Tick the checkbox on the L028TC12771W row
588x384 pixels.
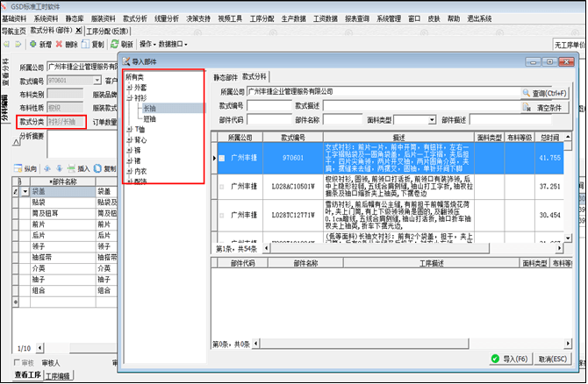point(222,216)
